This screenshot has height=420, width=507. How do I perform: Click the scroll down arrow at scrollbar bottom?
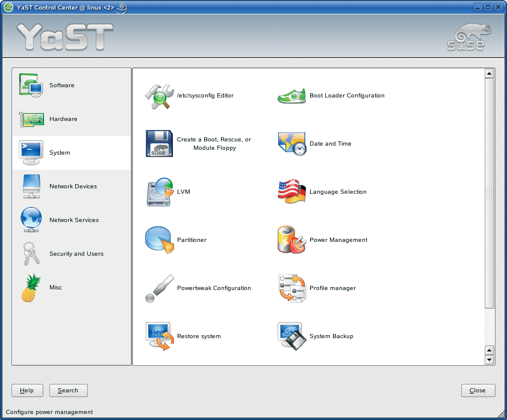click(x=490, y=360)
